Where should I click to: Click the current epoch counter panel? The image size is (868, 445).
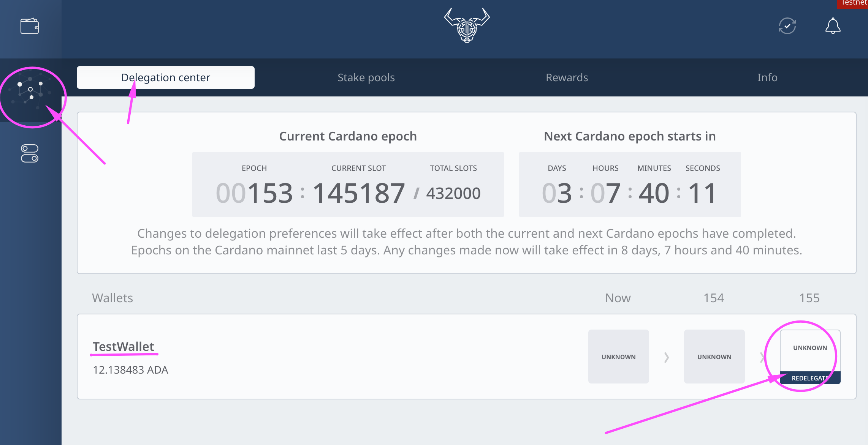tap(348, 185)
